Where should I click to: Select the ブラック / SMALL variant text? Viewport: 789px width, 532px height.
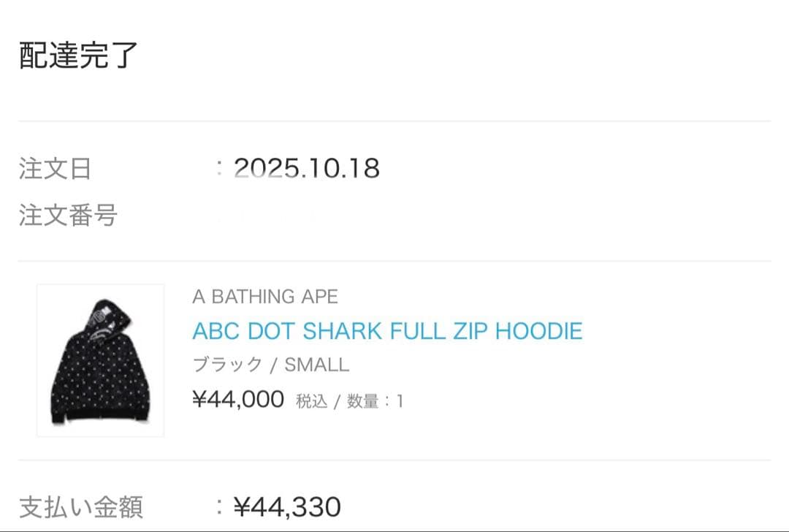(x=270, y=364)
